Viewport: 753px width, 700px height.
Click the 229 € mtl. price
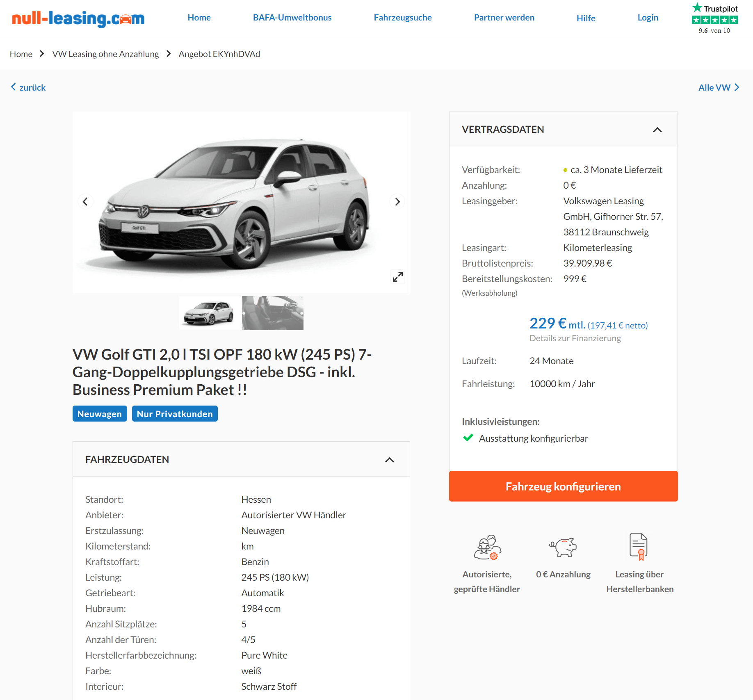(x=557, y=324)
